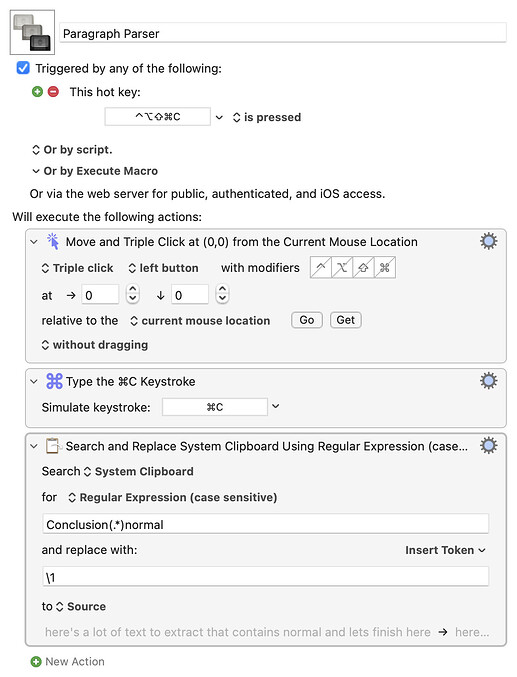
Task: Open gear menu for ⌘C Keystroke action
Action: pyautogui.click(x=488, y=381)
